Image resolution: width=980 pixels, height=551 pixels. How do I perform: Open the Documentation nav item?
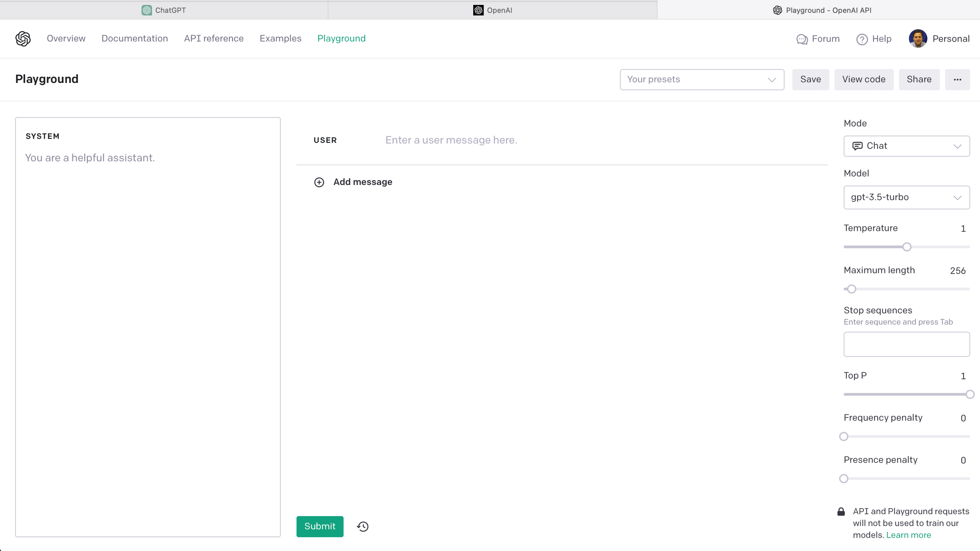tap(134, 38)
